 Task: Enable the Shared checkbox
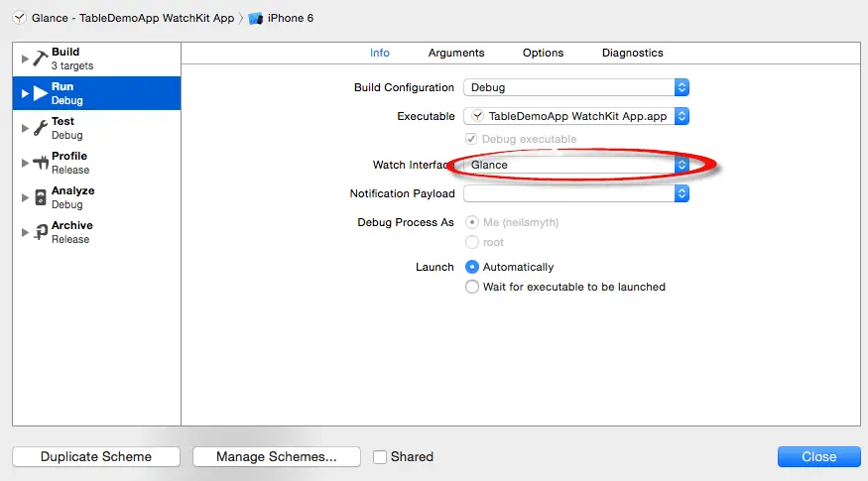[x=380, y=457]
